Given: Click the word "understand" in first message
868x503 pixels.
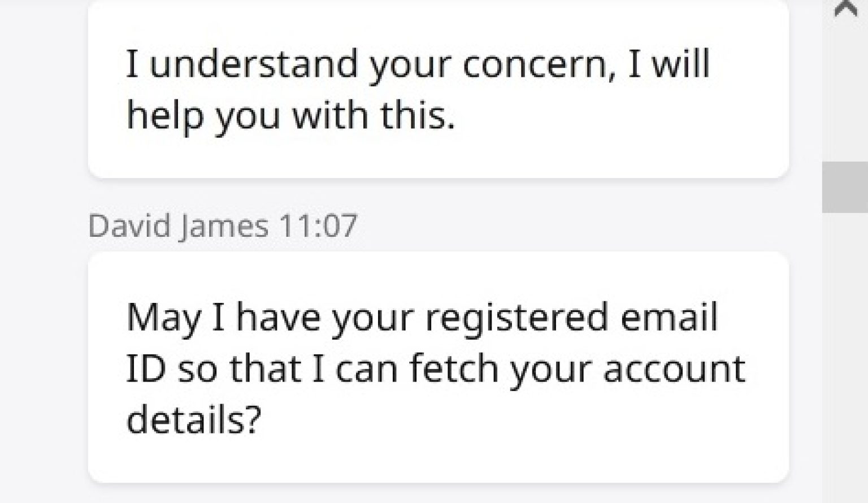Looking at the screenshot, I should (x=254, y=63).
